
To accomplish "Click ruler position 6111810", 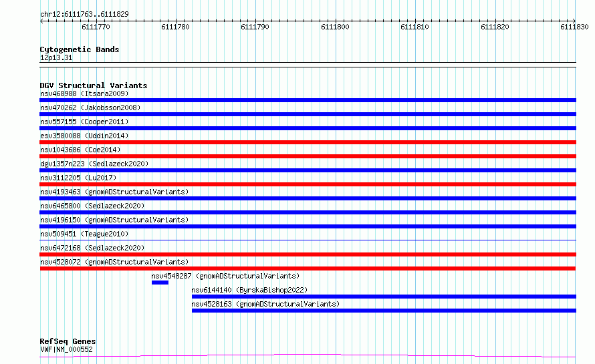I will pyautogui.click(x=414, y=27).
